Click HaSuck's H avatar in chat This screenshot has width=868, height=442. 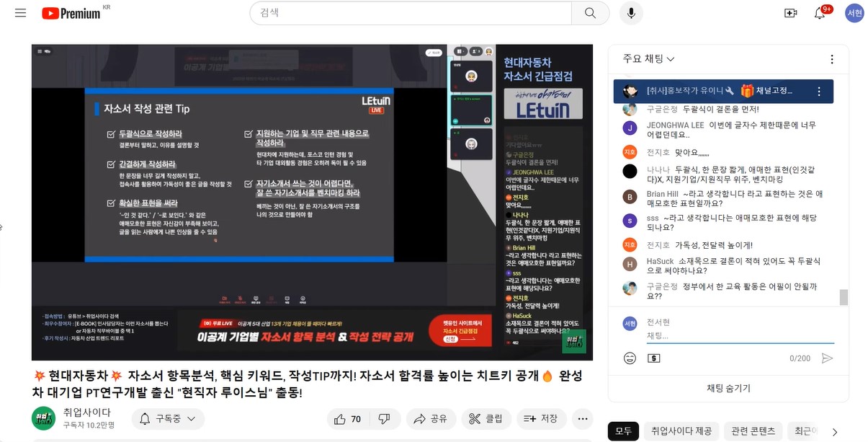[630, 264]
